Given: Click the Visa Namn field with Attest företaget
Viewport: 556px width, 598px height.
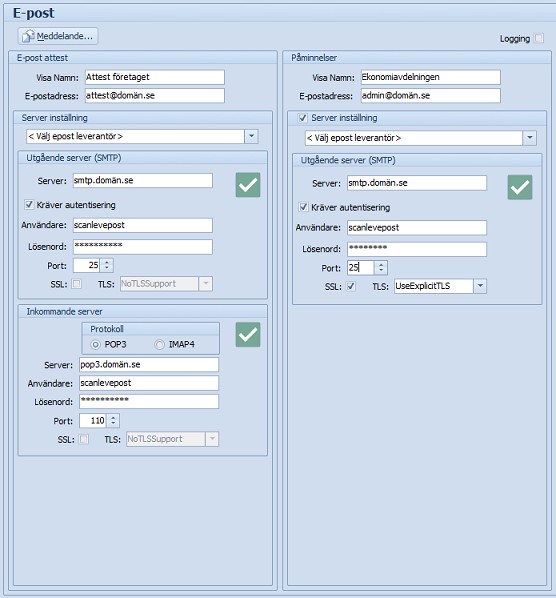Looking at the screenshot, I should pos(155,77).
